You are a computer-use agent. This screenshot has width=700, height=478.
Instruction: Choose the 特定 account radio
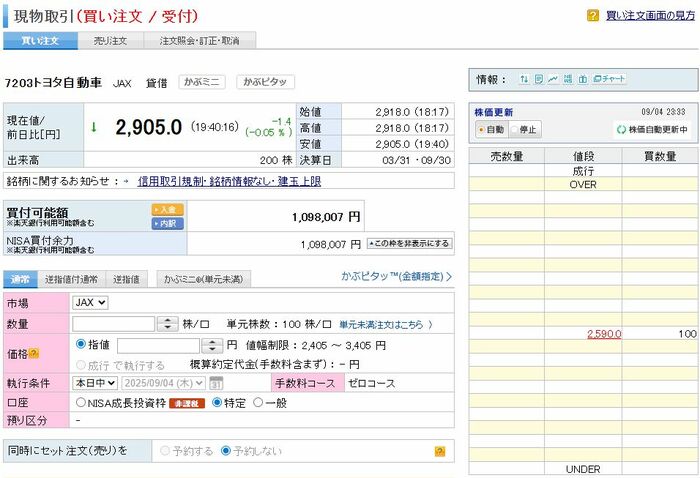pos(217,403)
